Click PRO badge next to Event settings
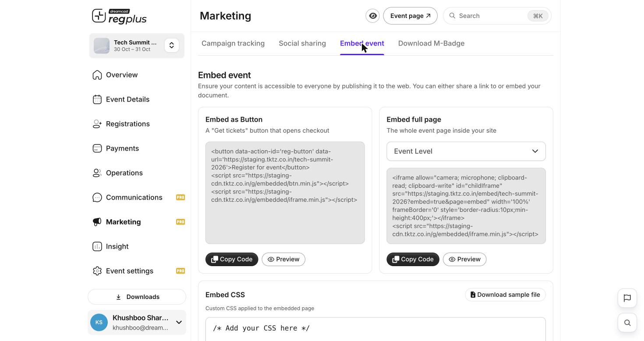 click(180, 271)
